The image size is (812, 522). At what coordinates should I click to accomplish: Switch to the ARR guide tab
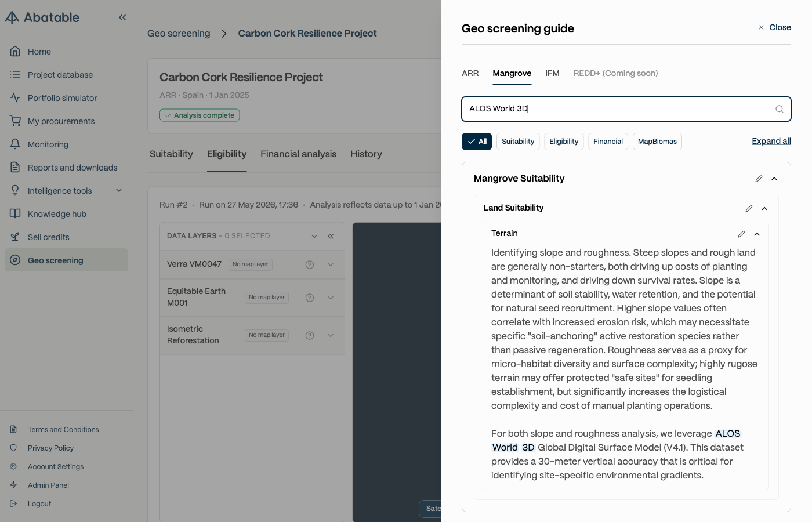click(470, 73)
